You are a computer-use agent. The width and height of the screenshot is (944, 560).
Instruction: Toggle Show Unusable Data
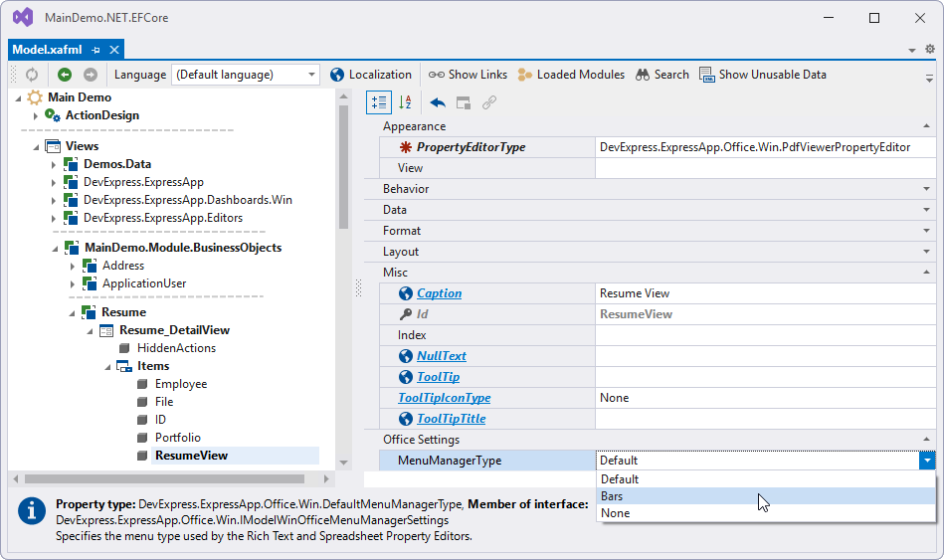[763, 75]
